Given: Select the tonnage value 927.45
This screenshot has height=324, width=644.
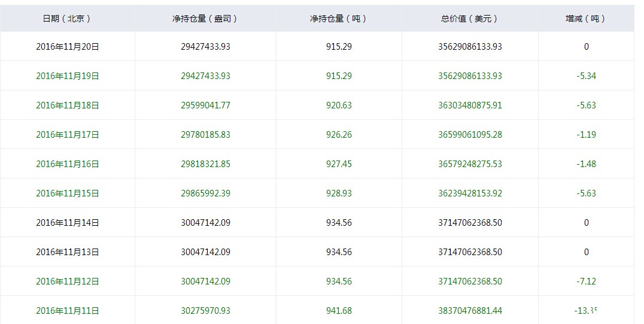Looking at the screenshot, I should (339, 164).
